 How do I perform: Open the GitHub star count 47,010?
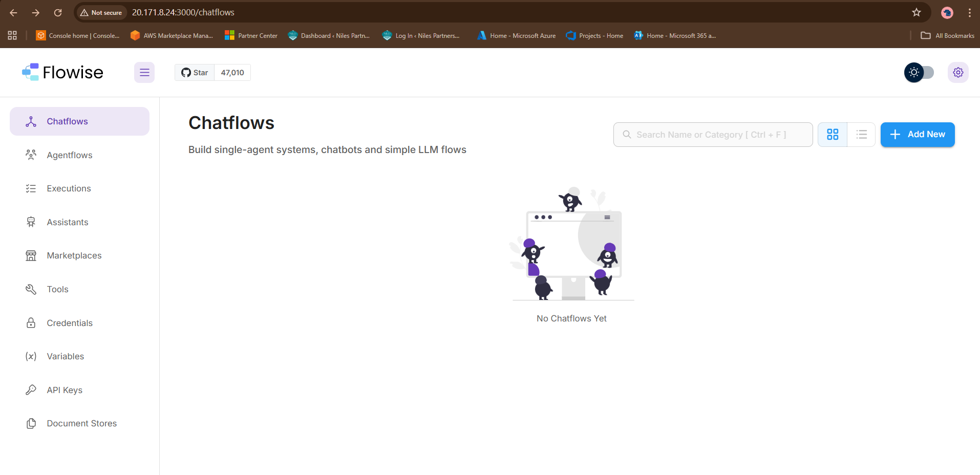pyautogui.click(x=232, y=73)
